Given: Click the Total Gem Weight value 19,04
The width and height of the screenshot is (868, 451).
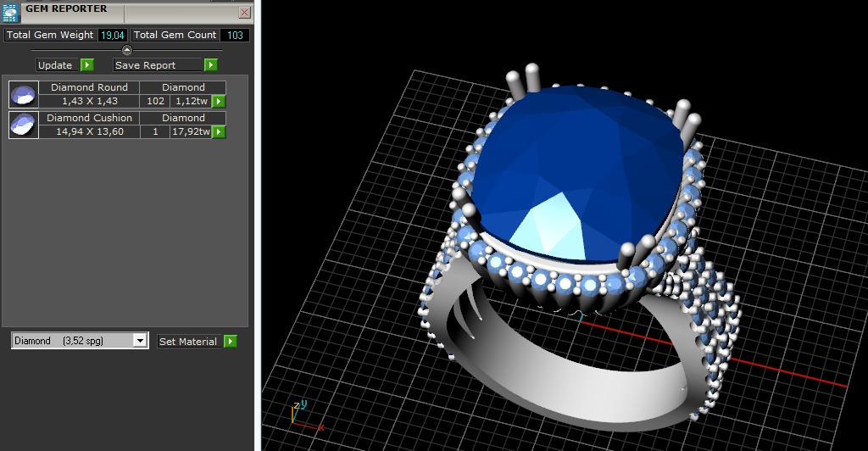Looking at the screenshot, I should [113, 36].
